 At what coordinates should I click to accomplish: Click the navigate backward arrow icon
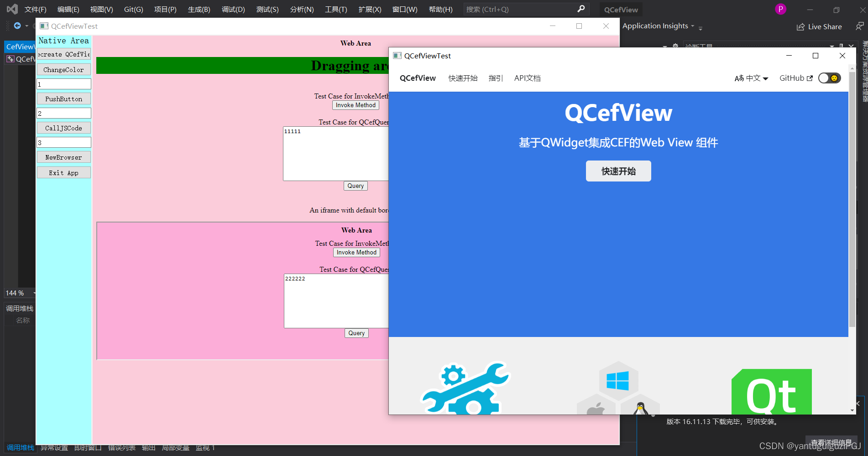pyautogui.click(x=16, y=26)
